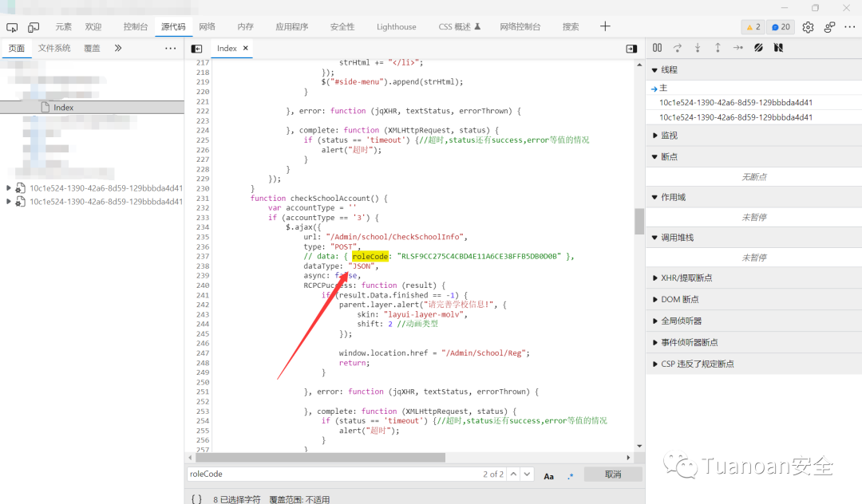Click the horizontal scrollbar thumb in editor

coord(321,457)
